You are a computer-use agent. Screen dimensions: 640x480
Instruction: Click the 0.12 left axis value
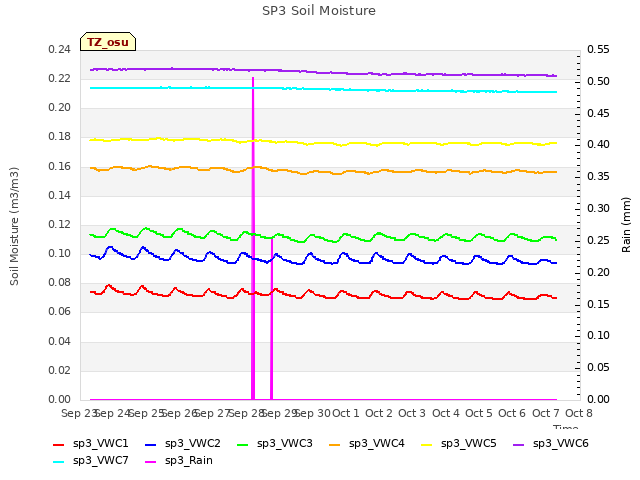60,225
